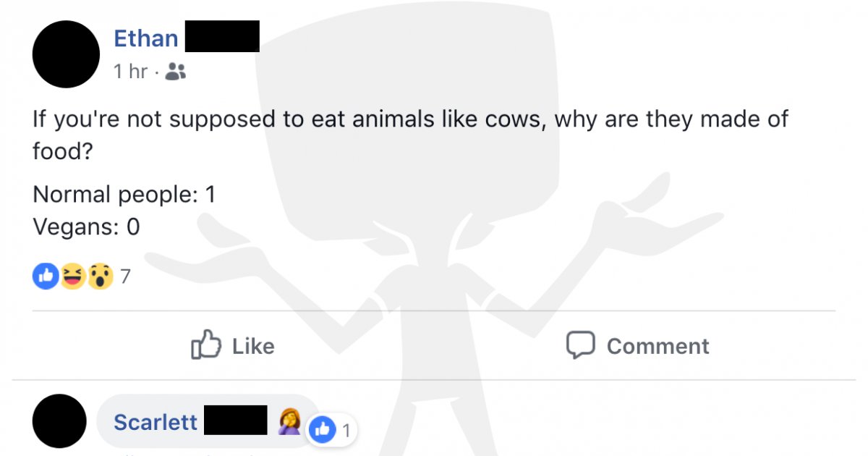Click the speech bubble Comment icon
The height and width of the screenshot is (456, 868).
(580, 345)
